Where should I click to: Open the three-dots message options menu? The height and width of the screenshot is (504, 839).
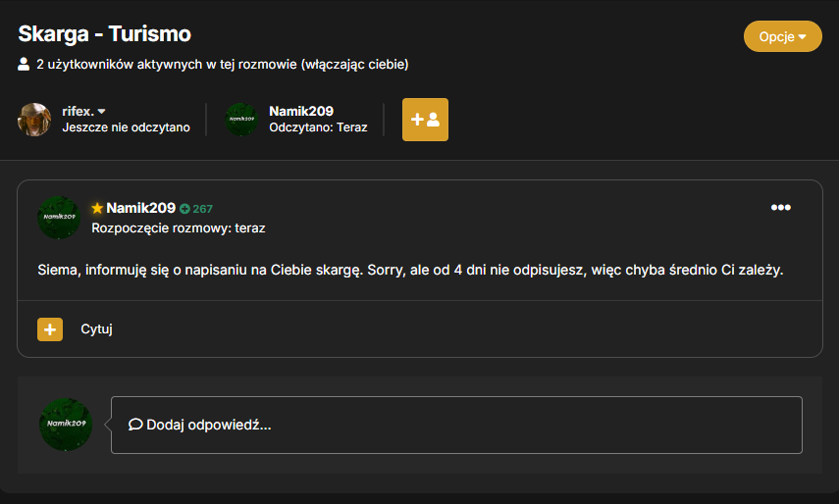tap(781, 207)
